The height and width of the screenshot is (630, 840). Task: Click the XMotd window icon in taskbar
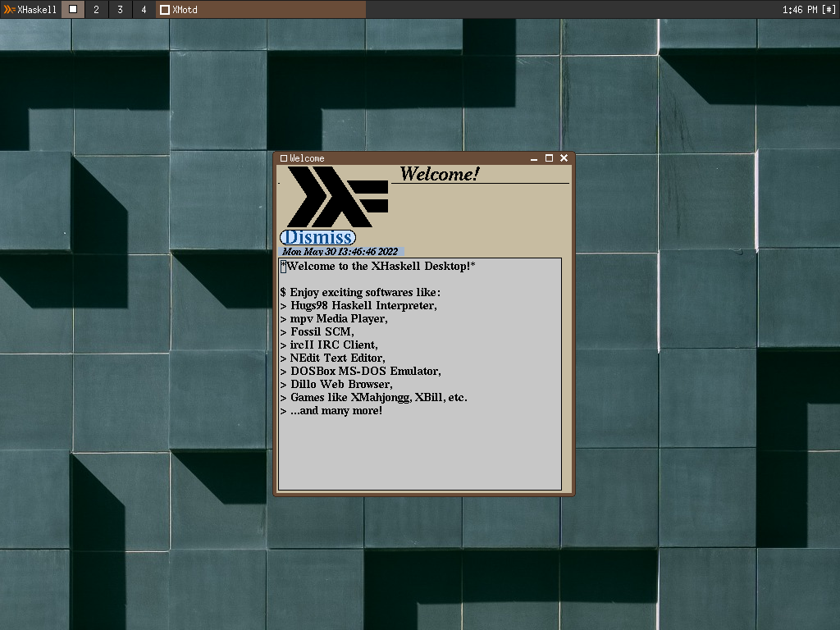pyautogui.click(x=165, y=10)
